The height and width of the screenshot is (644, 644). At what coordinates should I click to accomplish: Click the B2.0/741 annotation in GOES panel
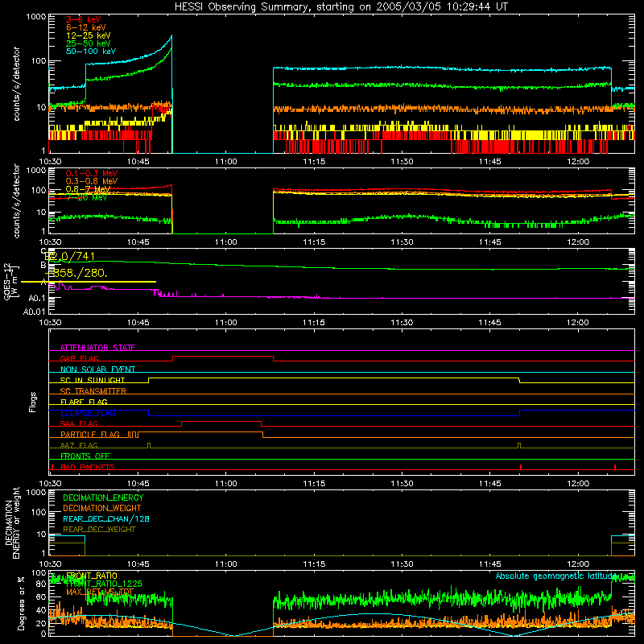click(x=70, y=256)
